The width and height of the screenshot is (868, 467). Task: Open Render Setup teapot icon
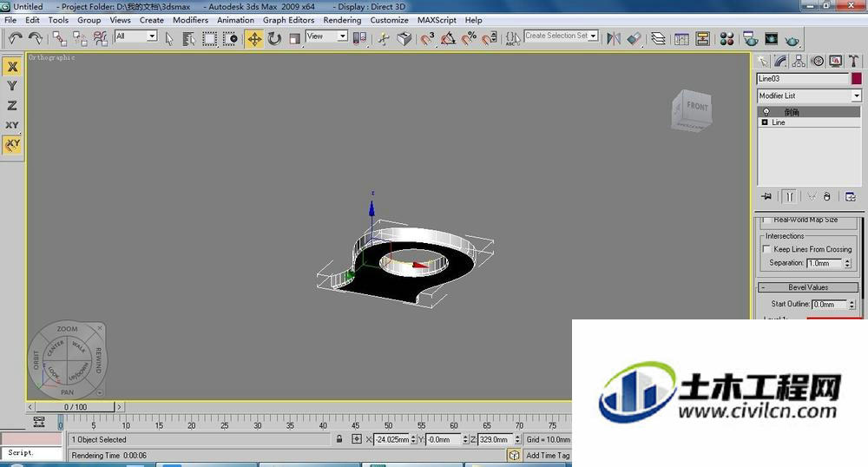click(x=751, y=39)
